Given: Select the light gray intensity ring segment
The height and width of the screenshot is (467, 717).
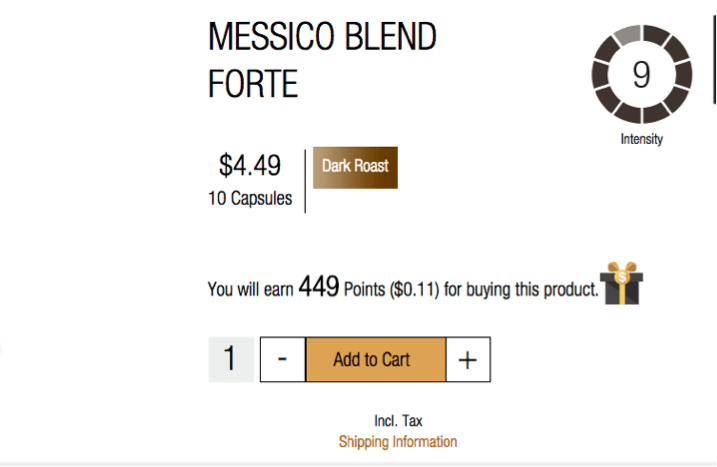Looking at the screenshot, I should pyautogui.click(x=627, y=36).
